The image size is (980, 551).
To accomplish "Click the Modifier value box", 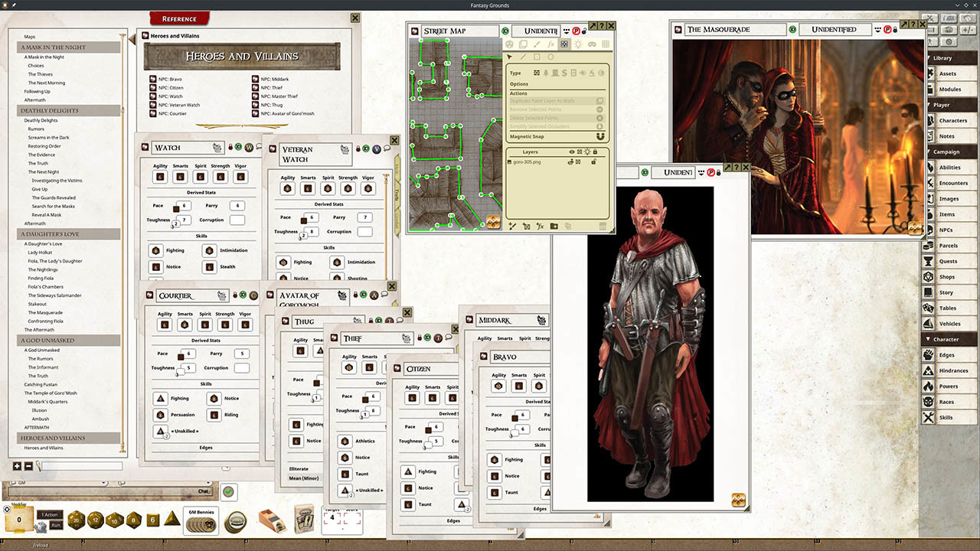I will pyautogui.click(x=18, y=520).
